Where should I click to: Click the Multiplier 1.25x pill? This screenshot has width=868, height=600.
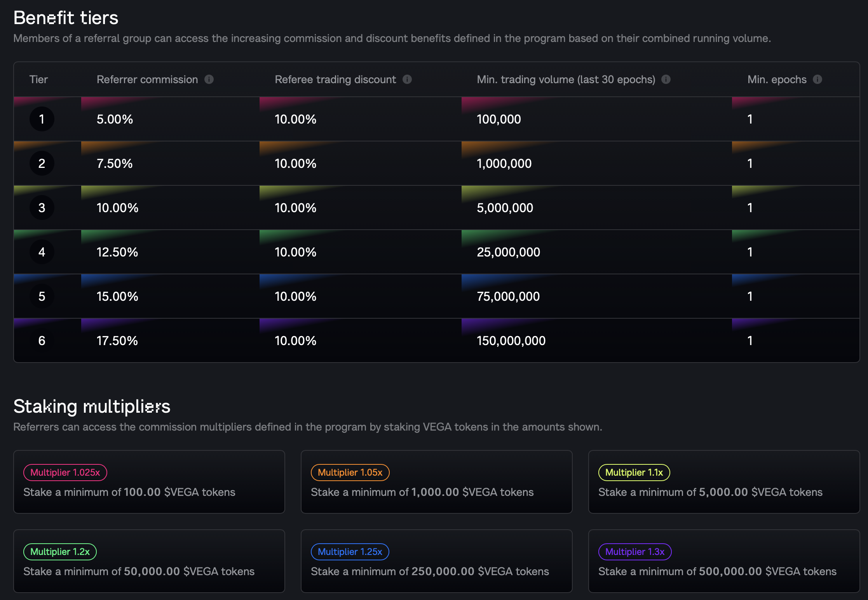coord(350,552)
